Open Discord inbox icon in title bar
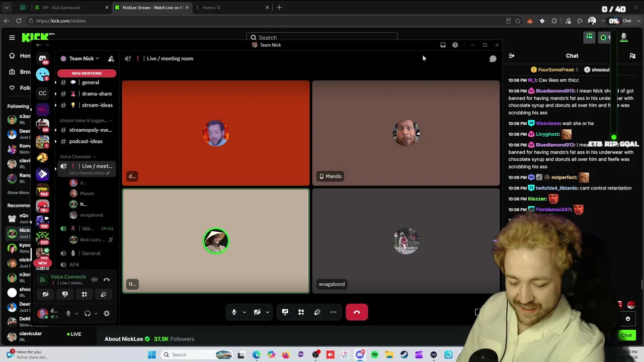 443,45
